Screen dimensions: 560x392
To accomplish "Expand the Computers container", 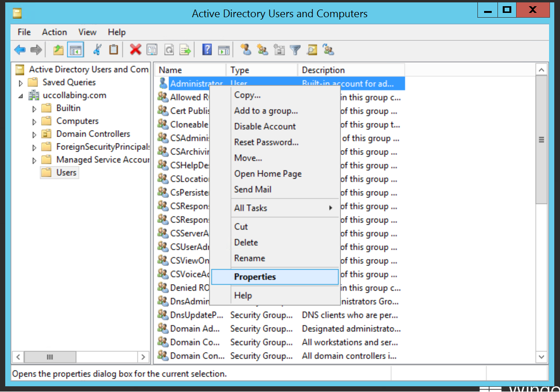I will (34, 121).
